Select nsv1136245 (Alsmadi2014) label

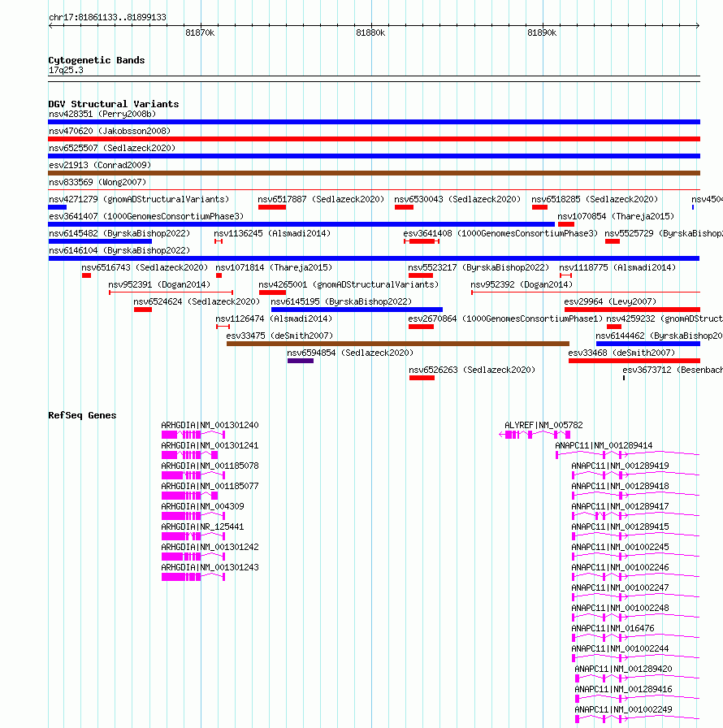pos(272,233)
